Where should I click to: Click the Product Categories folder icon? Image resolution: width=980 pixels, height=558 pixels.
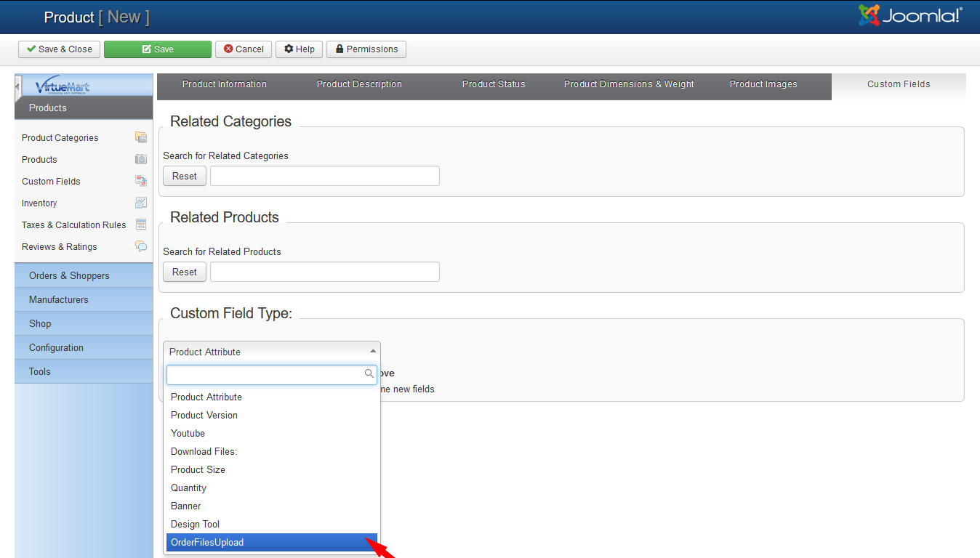coord(141,137)
